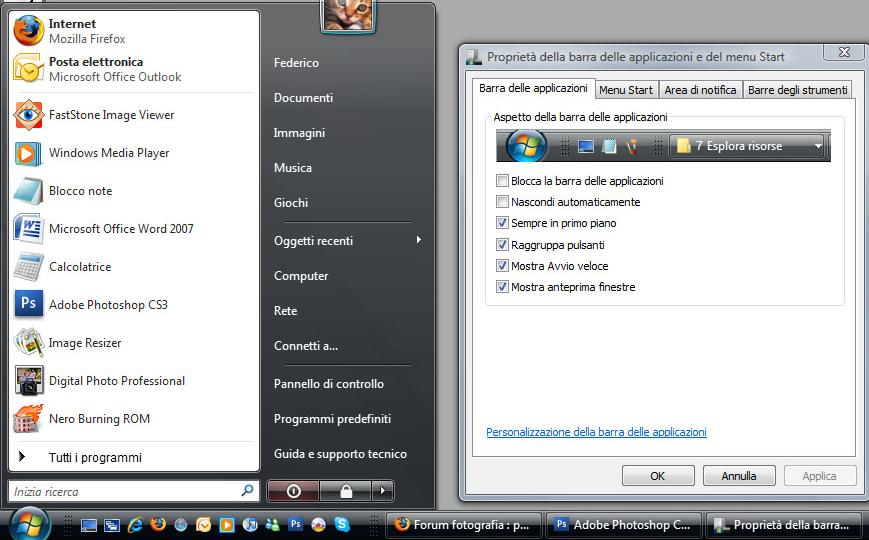Launch Microsoft Office Word 2007
Viewport: 869px width, 540px height.
134,228
